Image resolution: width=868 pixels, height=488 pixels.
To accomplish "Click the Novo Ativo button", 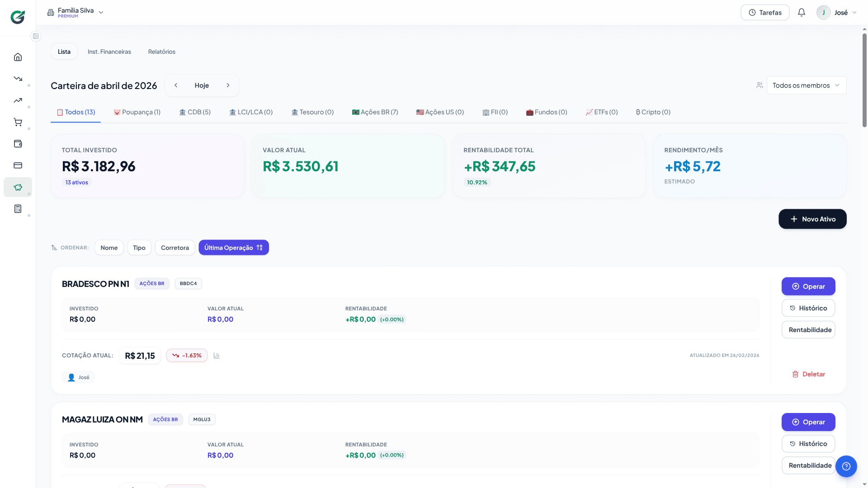I will click(x=812, y=219).
